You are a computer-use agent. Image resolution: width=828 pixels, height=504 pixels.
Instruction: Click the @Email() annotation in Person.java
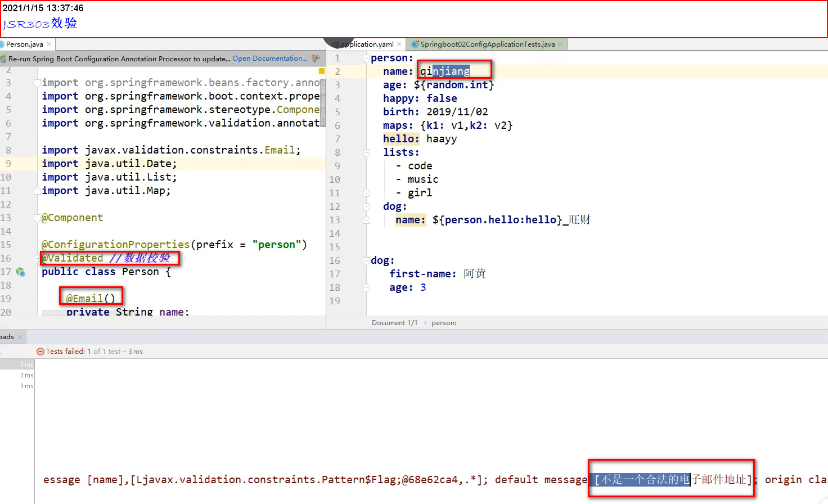[91, 299]
